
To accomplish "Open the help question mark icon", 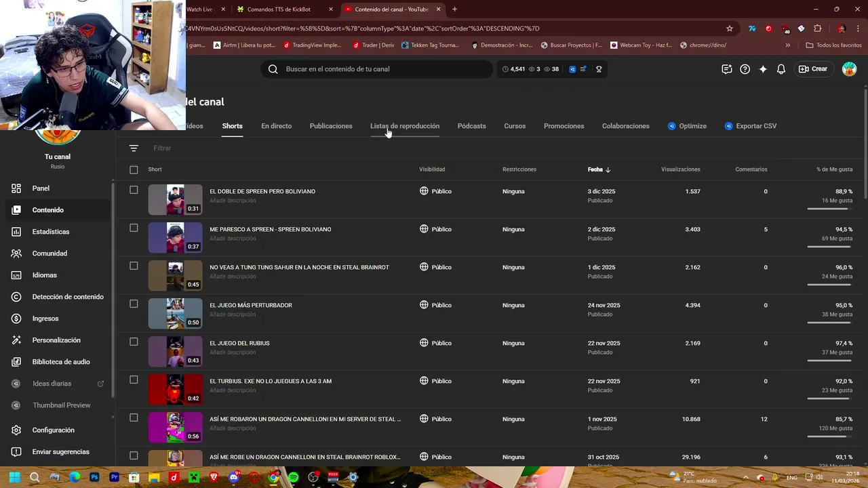I will tap(745, 69).
